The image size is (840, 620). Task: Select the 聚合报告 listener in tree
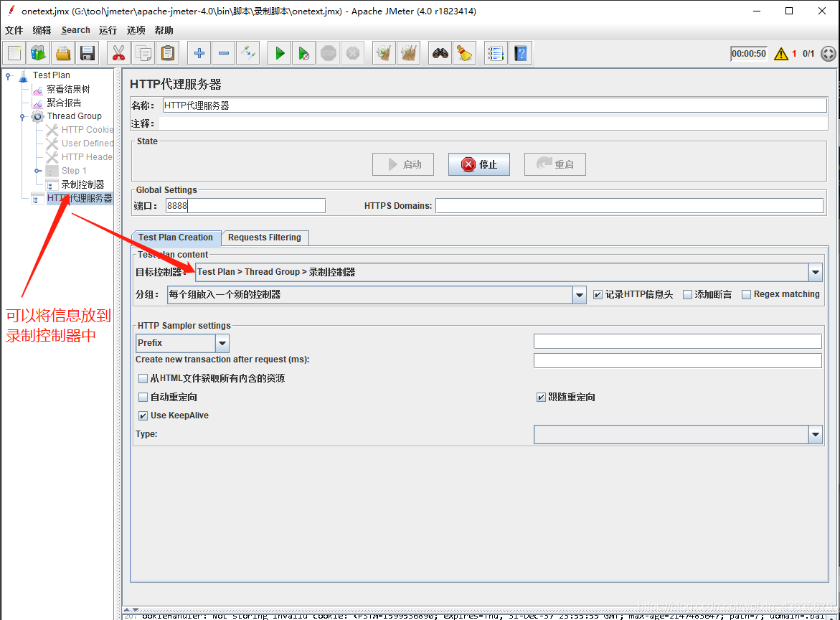pos(64,103)
